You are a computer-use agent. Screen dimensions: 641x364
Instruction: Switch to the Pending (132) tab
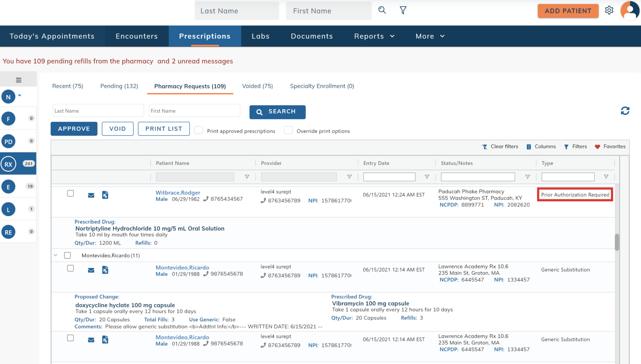coord(119,86)
